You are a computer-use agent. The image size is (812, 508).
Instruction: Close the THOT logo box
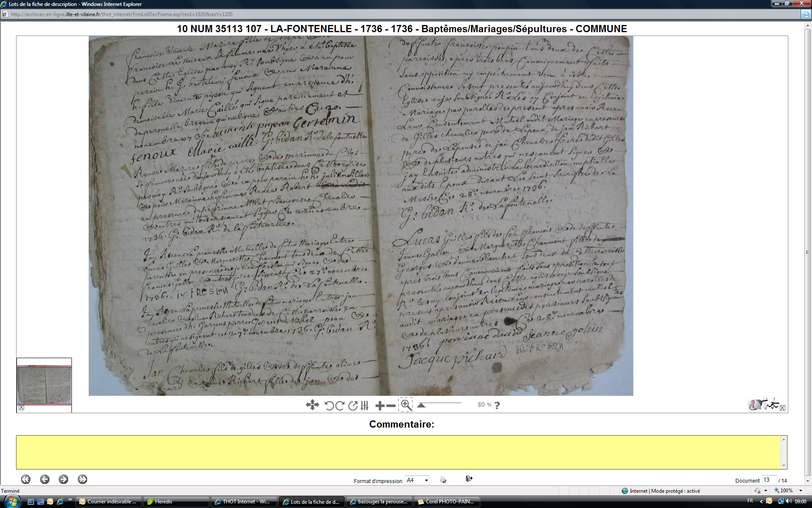(x=782, y=408)
